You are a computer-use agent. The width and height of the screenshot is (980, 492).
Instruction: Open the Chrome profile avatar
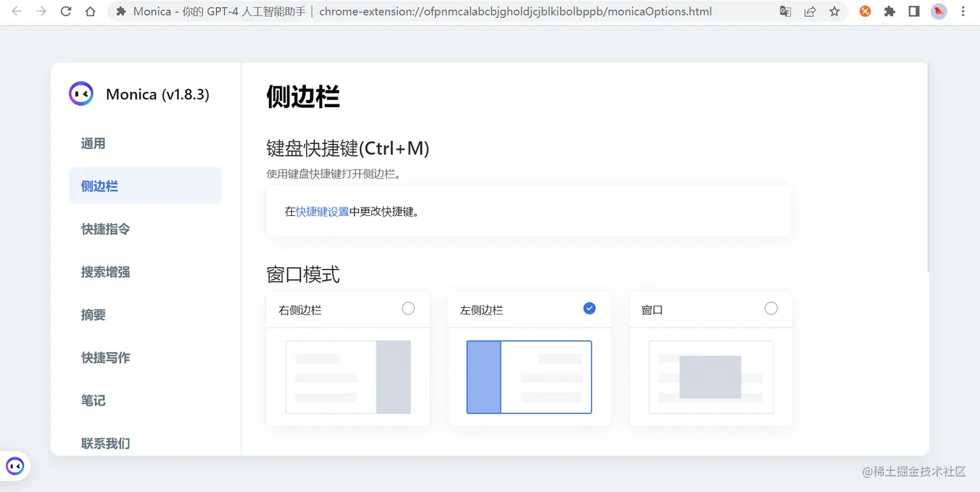click(939, 12)
